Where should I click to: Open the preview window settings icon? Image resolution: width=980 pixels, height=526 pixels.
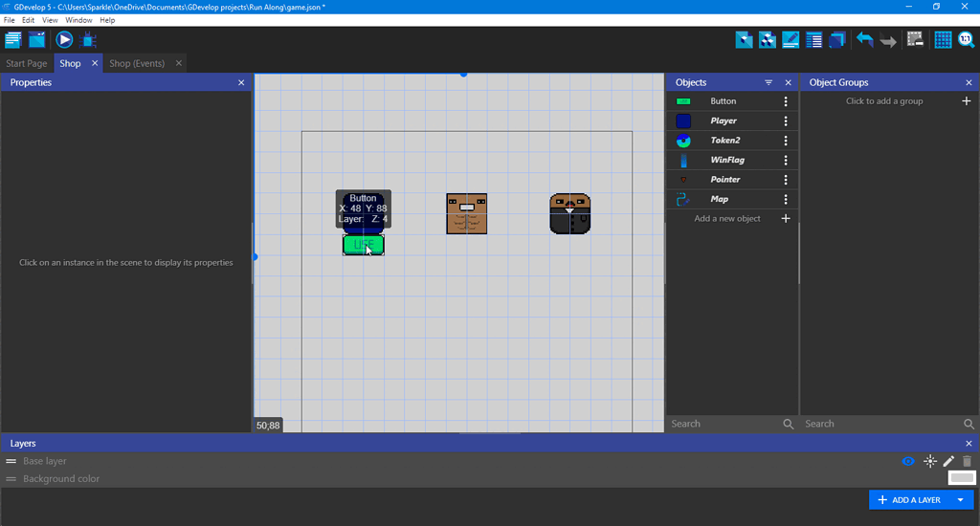pyautogui.click(x=37, y=40)
